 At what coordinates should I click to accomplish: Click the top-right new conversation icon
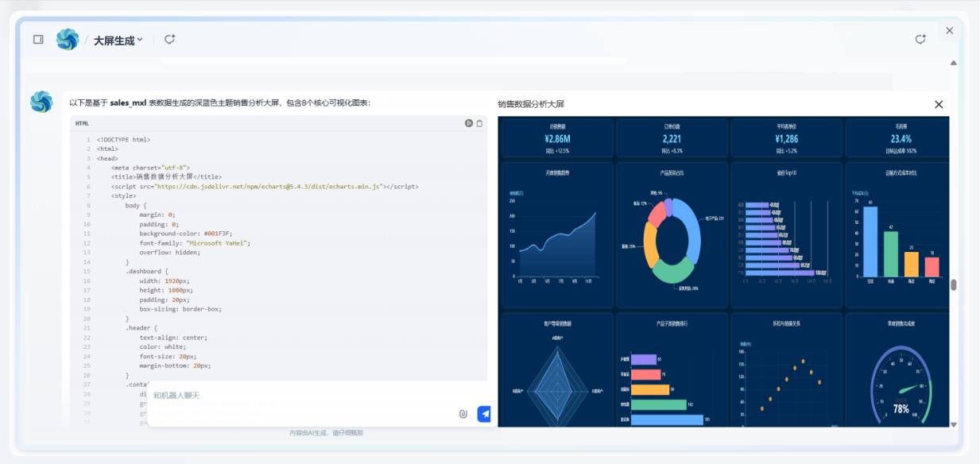[920, 40]
